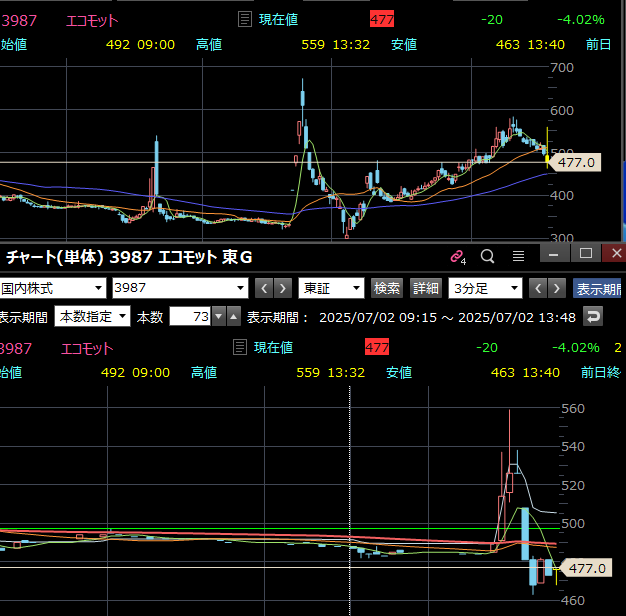Click the エコモット name in upper quote header
The image size is (626, 616).
pyautogui.click(x=92, y=20)
